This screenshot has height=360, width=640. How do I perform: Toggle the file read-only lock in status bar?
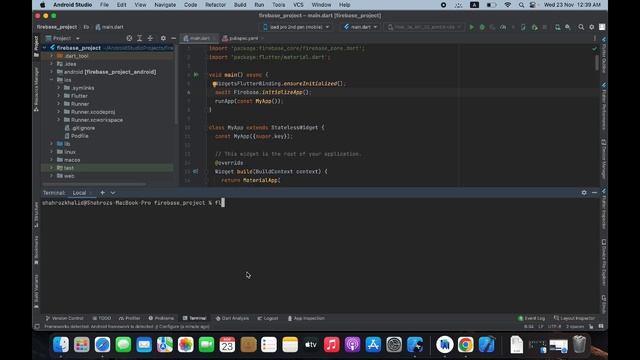click(x=591, y=327)
